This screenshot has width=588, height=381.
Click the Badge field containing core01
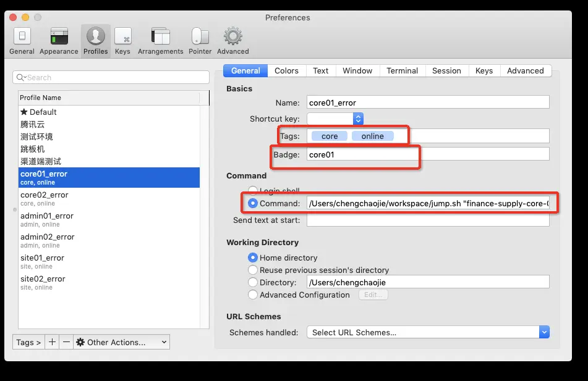click(x=428, y=154)
